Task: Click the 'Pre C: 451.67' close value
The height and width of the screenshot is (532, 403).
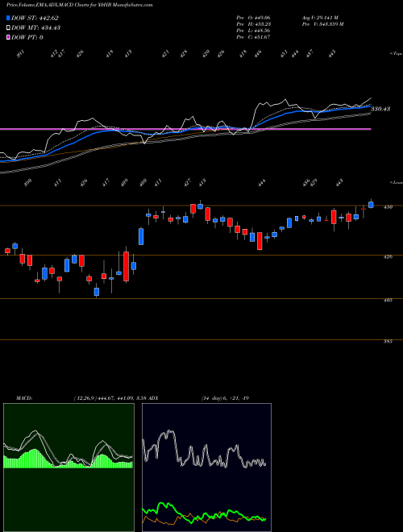Action: coord(253,37)
